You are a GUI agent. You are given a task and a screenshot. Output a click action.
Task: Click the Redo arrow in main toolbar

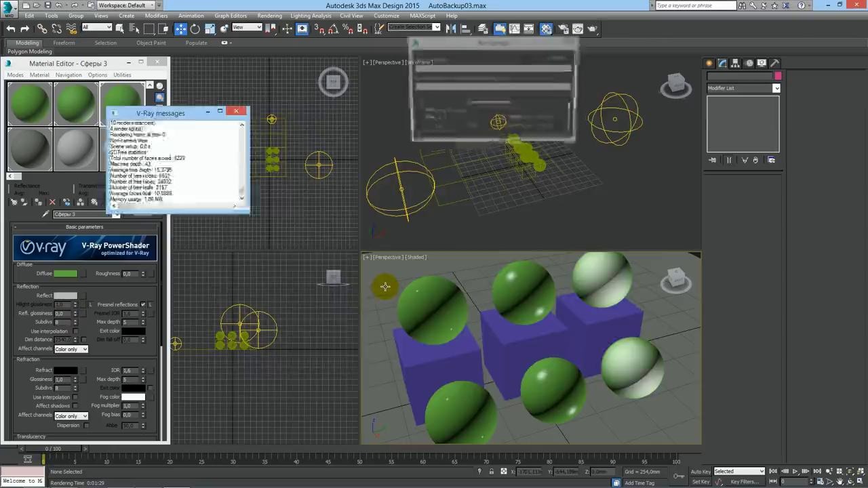point(24,28)
